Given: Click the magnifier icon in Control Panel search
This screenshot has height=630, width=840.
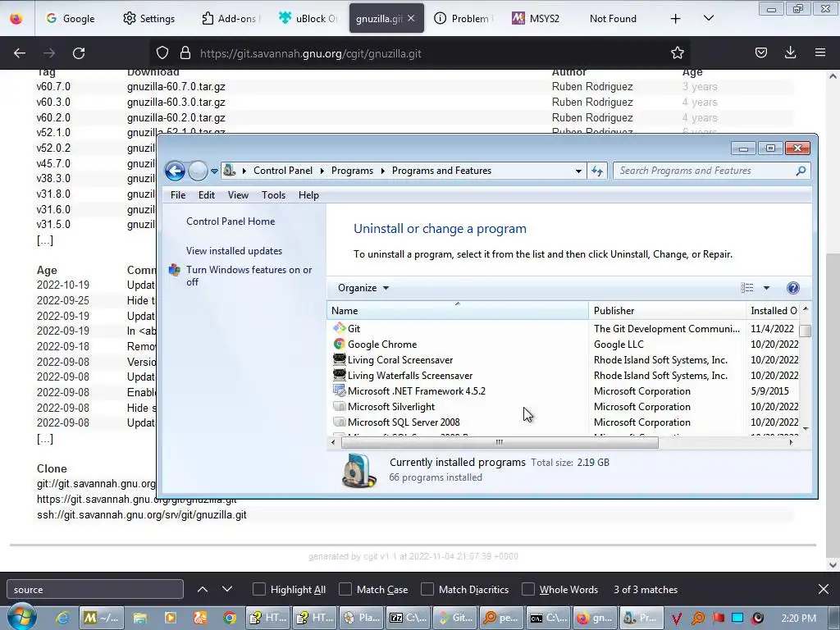Looking at the screenshot, I should click(801, 171).
